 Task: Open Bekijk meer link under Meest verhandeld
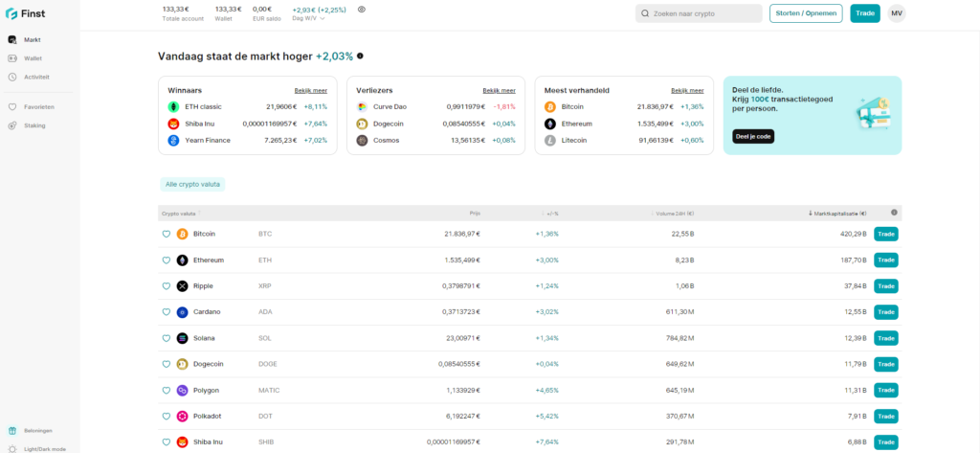click(687, 91)
